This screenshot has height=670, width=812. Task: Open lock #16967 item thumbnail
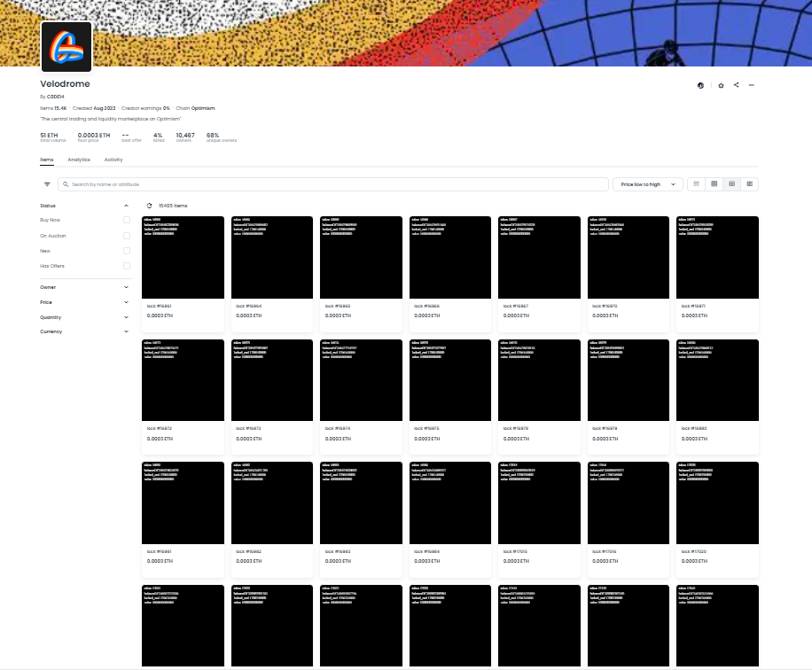coord(539,257)
